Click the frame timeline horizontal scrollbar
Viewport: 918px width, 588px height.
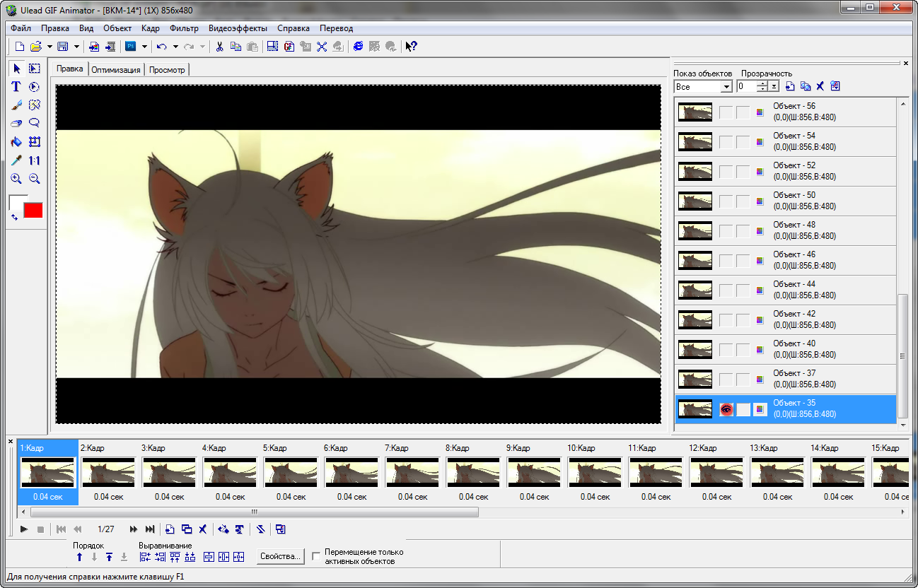pos(255,512)
